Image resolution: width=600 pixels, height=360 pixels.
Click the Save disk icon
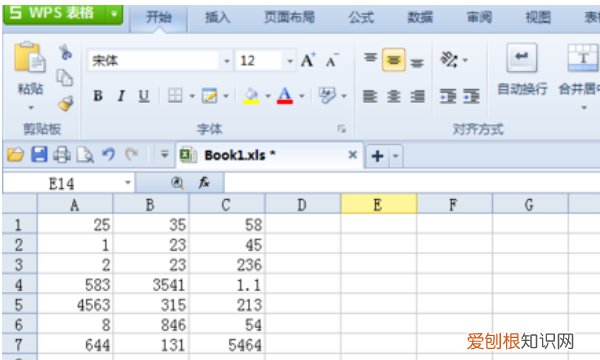[x=39, y=155]
